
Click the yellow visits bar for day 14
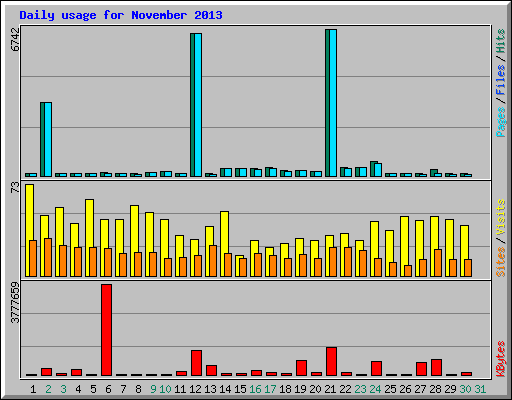pos(224,244)
